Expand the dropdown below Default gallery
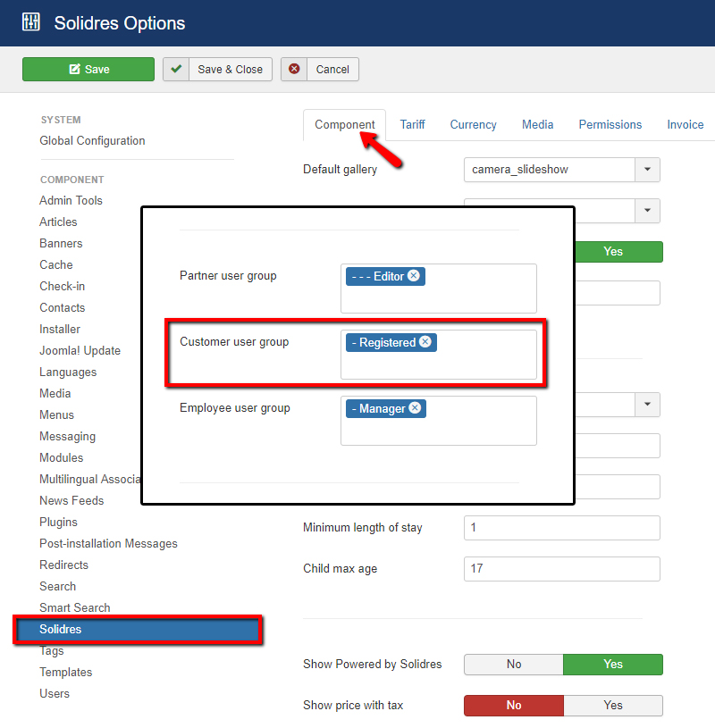 [x=647, y=211]
